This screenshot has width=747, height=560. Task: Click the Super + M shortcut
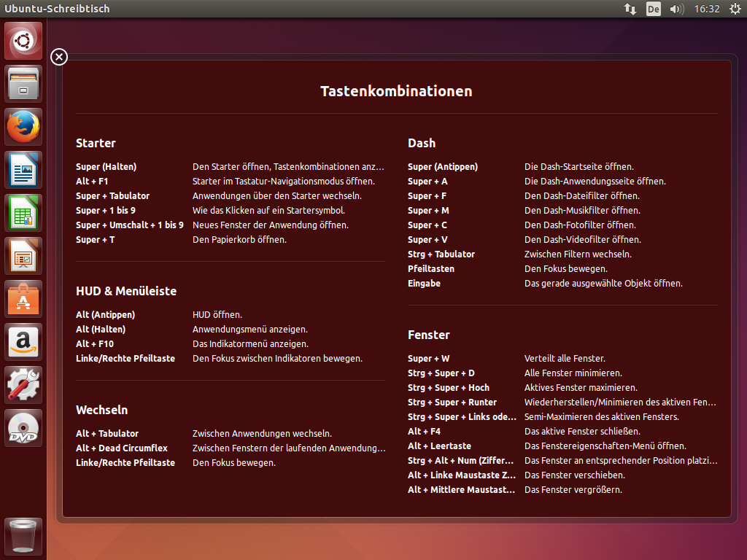[428, 211]
